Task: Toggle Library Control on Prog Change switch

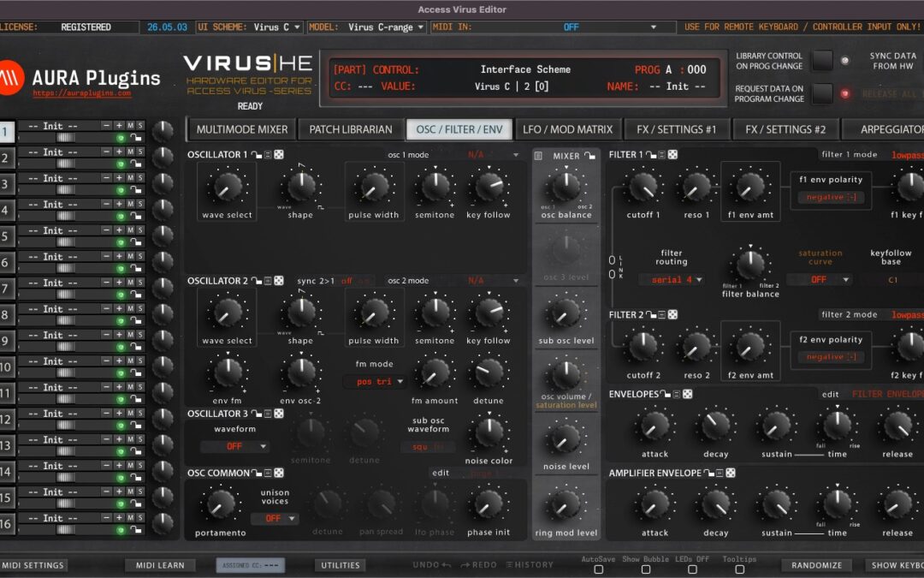Action: click(822, 60)
